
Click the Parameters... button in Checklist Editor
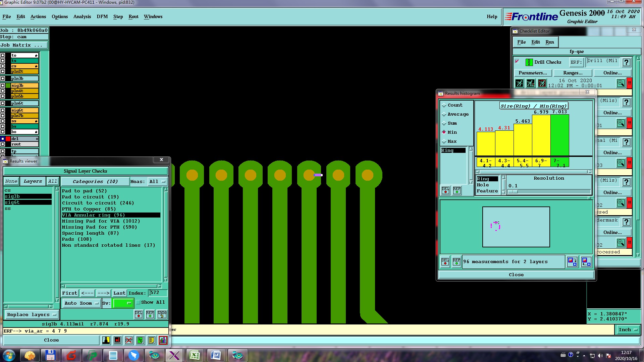click(532, 73)
